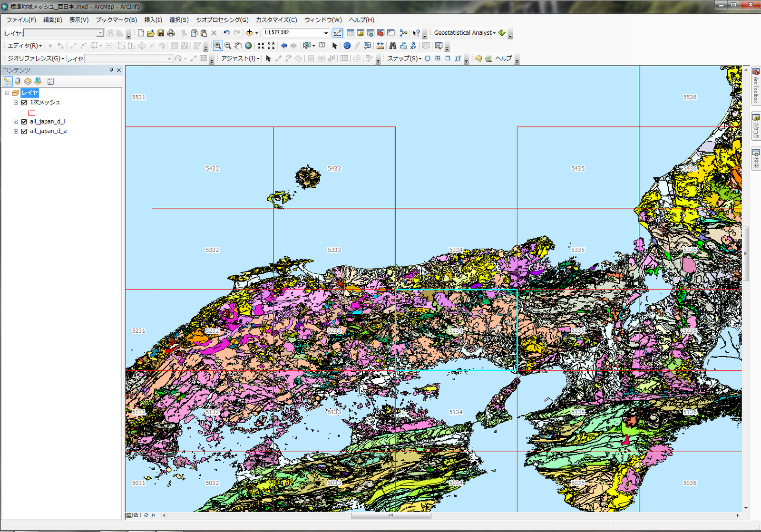
Task: Uncheck the 1次メッシュ layer checkbox
Action: pyautogui.click(x=24, y=102)
